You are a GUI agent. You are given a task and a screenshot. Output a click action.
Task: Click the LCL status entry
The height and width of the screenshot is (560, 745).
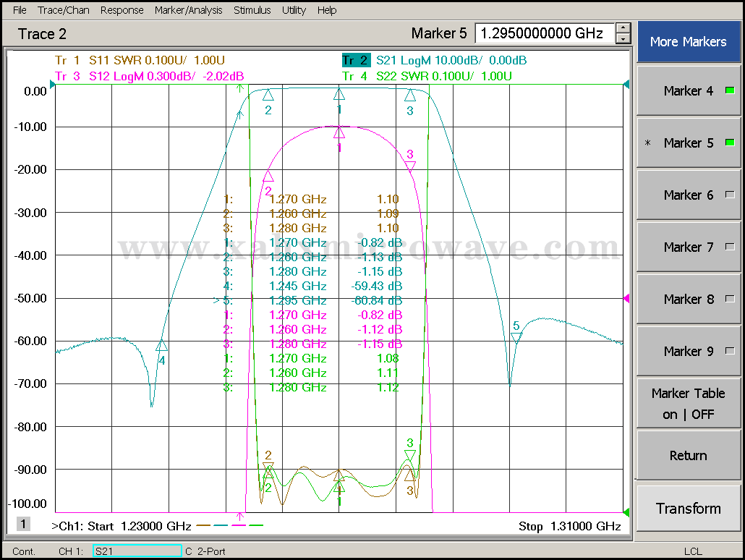pyautogui.click(x=693, y=551)
